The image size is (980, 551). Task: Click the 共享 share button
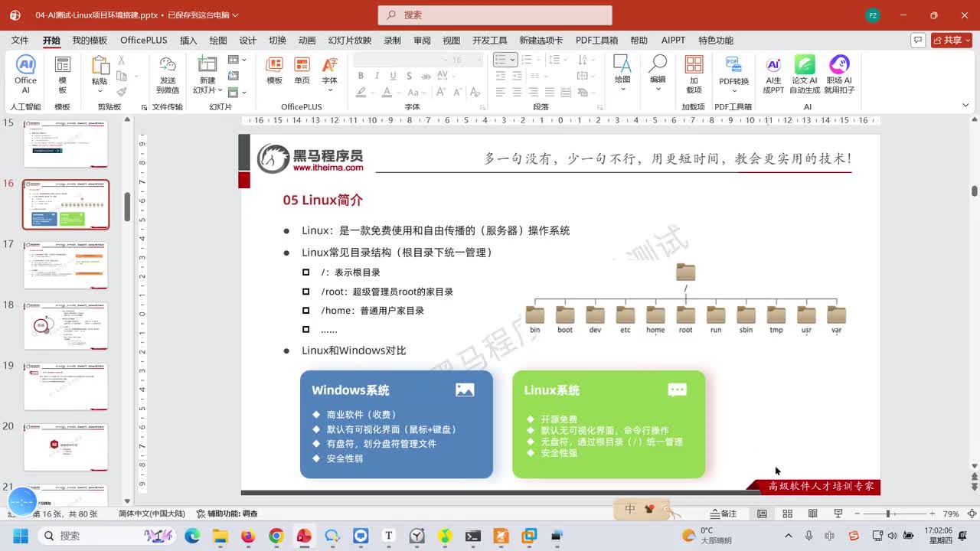tap(952, 40)
